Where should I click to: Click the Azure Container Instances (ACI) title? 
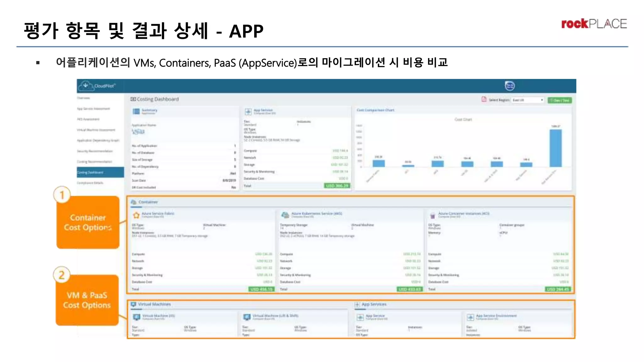pyautogui.click(x=464, y=213)
